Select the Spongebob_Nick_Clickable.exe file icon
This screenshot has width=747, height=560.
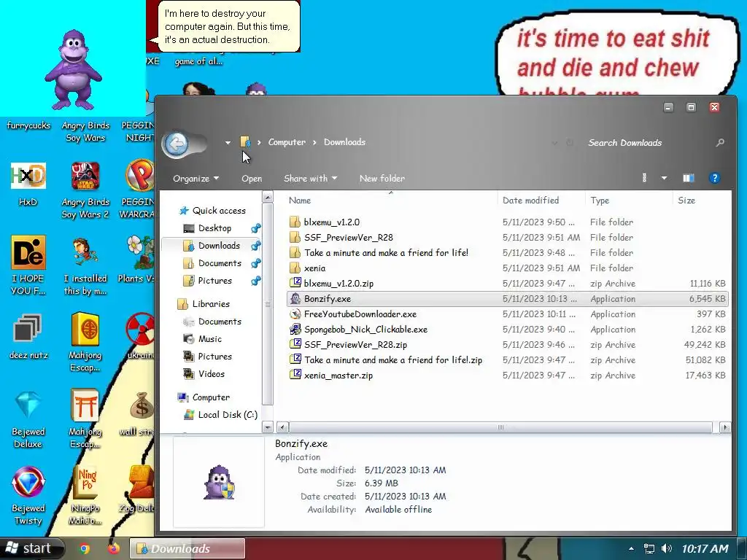click(295, 329)
